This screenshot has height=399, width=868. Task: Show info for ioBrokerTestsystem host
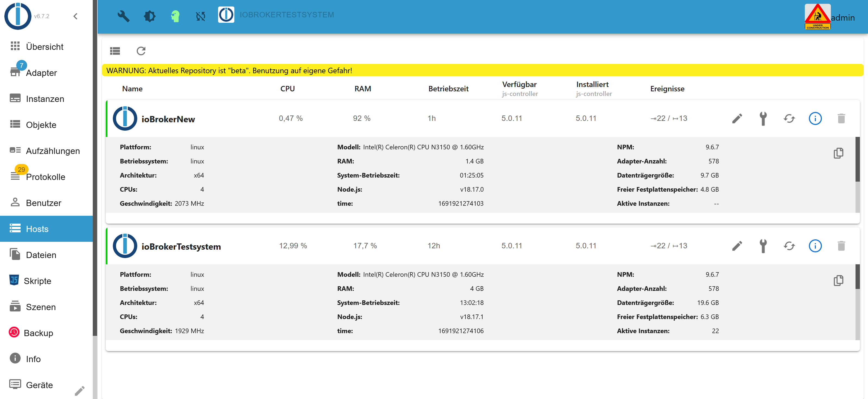815,246
